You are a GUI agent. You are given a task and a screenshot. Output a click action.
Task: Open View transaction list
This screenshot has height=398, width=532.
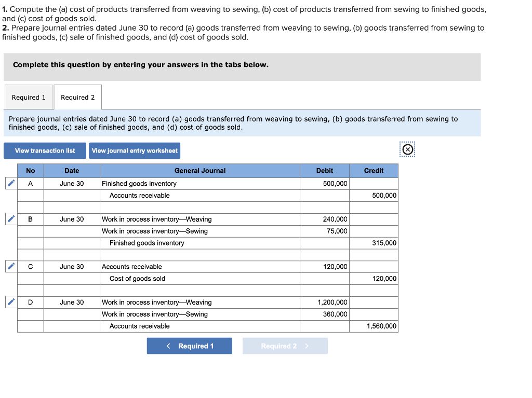pos(45,151)
